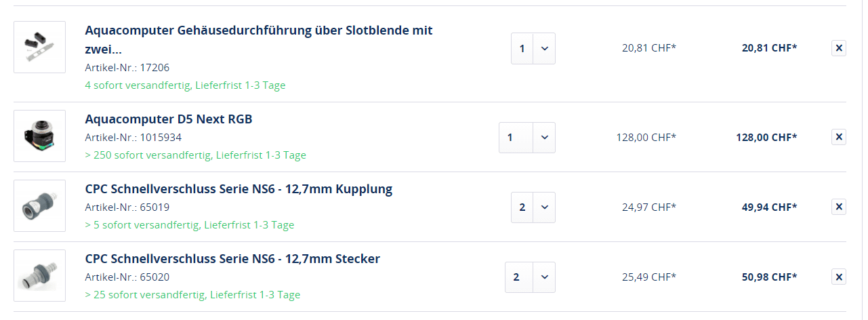This screenshot has width=868, height=320.
Task: Delete CPC Stecker item with X icon
Action: pyautogui.click(x=838, y=277)
